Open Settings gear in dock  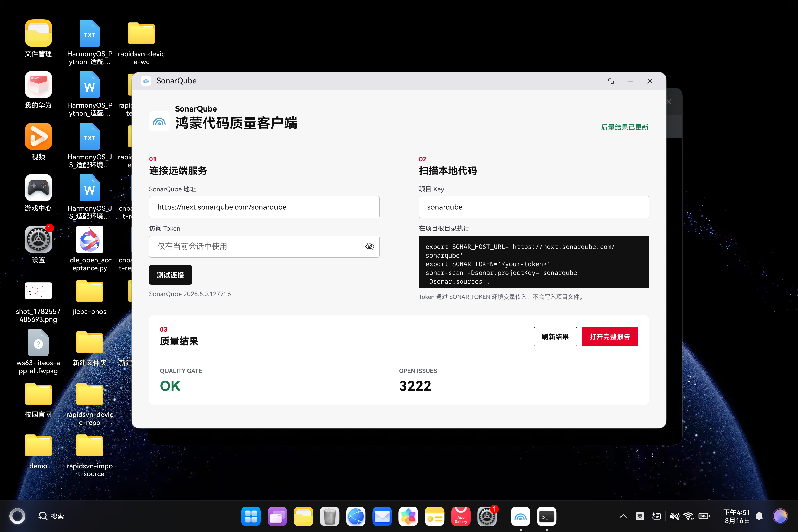click(x=487, y=516)
